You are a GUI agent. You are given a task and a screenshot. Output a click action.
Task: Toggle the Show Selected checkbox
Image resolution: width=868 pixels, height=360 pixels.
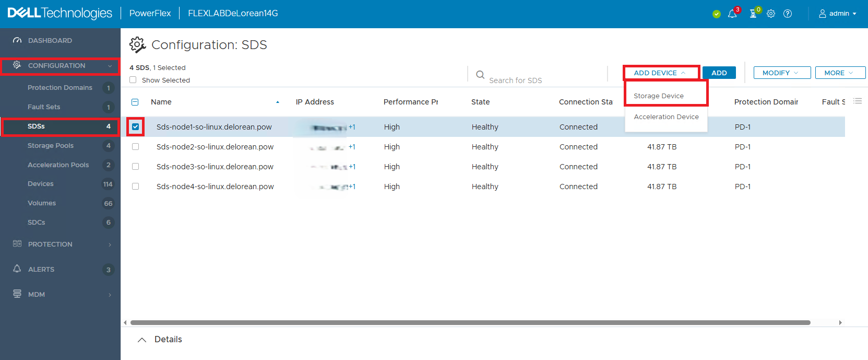tap(133, 80)
